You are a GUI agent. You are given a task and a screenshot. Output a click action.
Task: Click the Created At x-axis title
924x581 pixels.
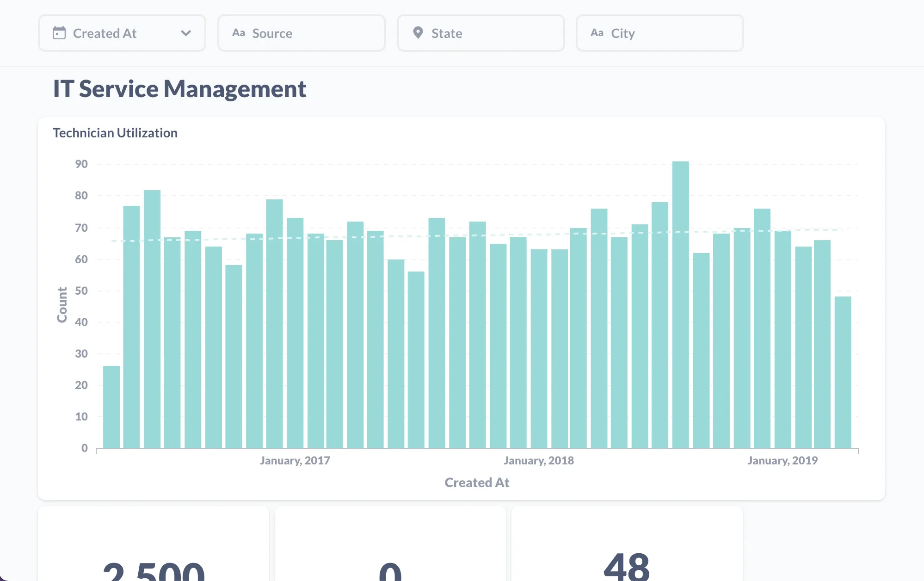tap(477, 482)
